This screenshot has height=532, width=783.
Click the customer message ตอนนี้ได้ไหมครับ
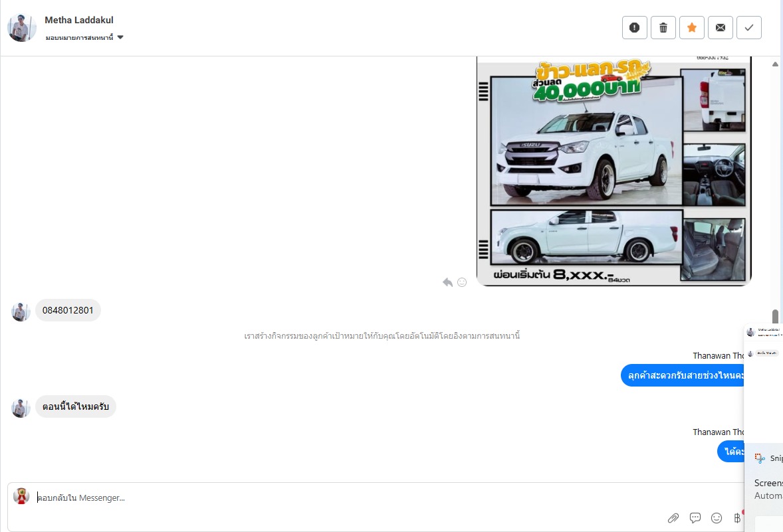(x=76, y=406)
